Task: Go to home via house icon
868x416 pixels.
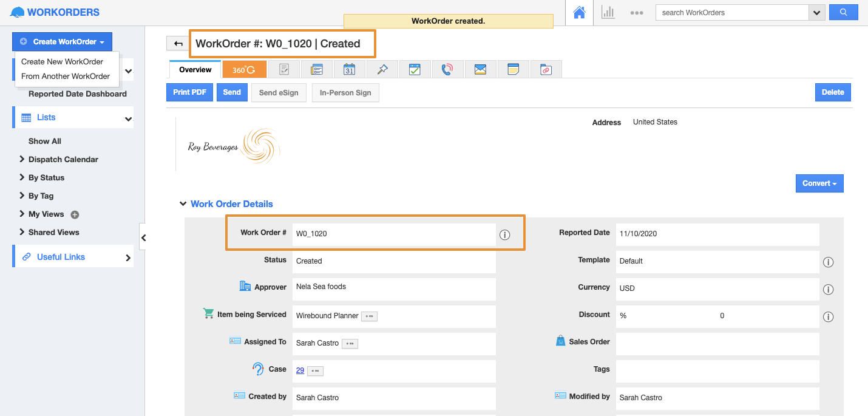Action: (580, 13)
